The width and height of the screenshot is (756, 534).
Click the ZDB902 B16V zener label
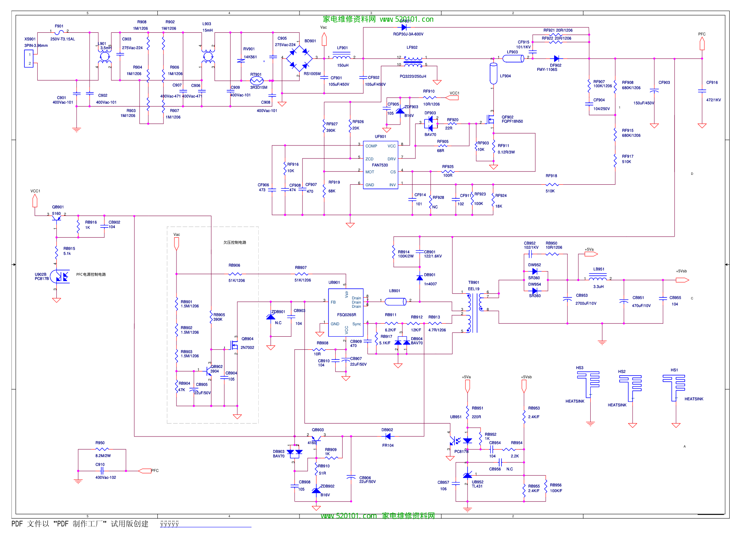pos(327,491)
